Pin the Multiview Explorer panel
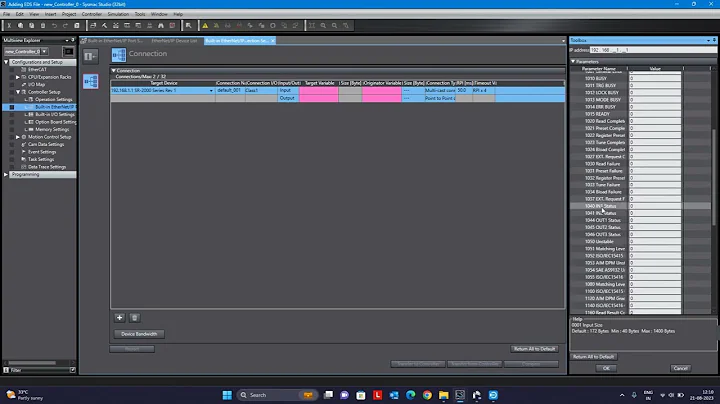This screenshot has width=720, height=404. pyautogui.click(x=73, y=40)
